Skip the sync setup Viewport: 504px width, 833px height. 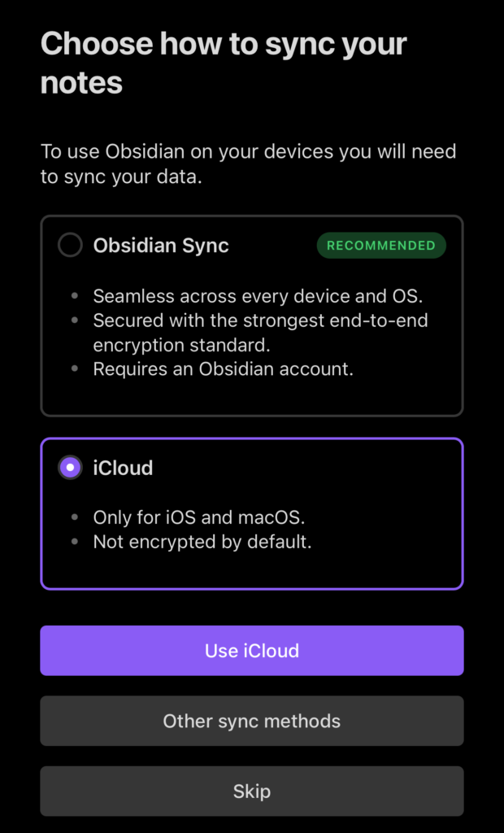(x=252, y=791)
